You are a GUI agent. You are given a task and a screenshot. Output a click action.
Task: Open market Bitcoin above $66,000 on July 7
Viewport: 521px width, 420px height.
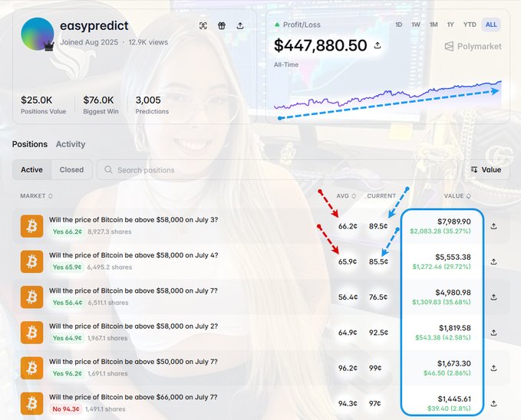click(x=134, y=397)
